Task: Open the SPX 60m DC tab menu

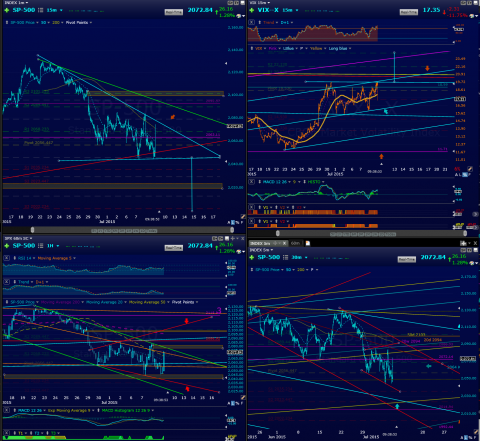Action: 18,238
